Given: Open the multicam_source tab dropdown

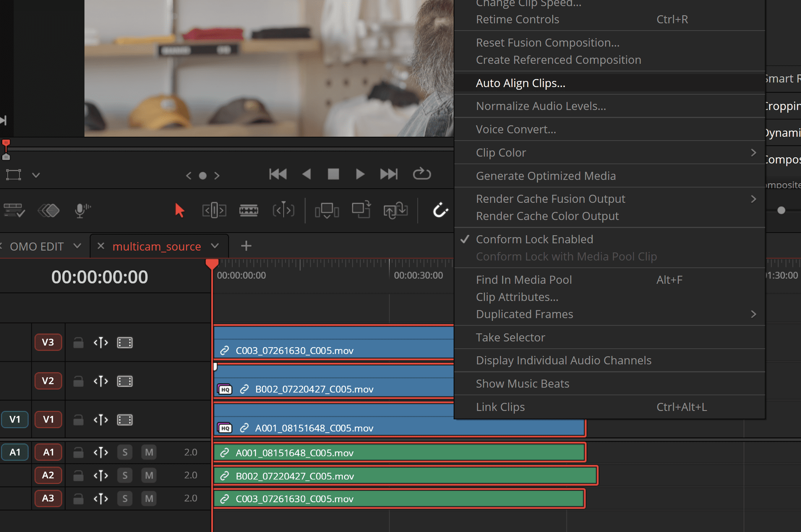Looking at the screenshot, I should pos(215,246).
